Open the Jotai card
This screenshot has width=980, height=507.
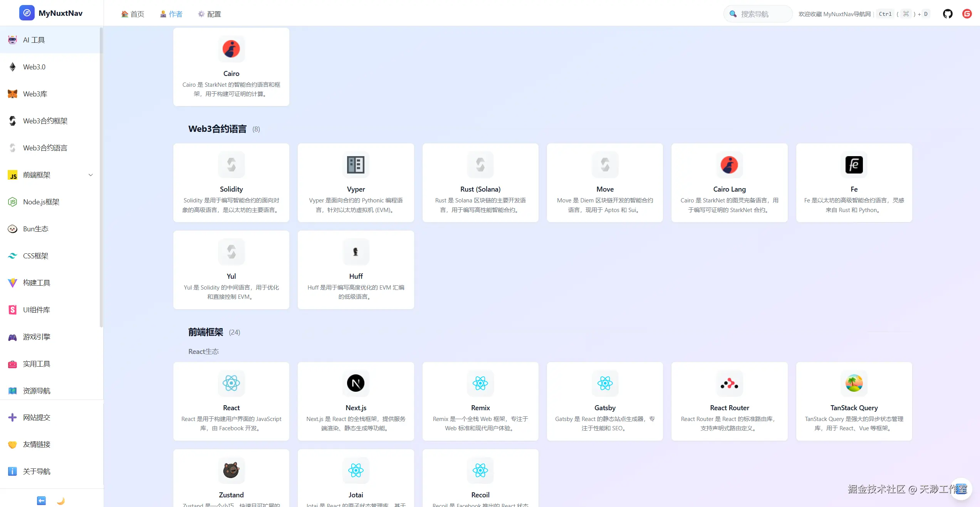356,478
